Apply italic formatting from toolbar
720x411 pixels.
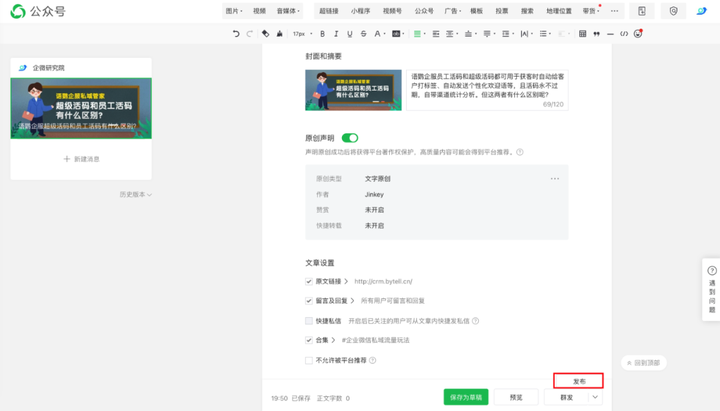[x=336, y=34]
